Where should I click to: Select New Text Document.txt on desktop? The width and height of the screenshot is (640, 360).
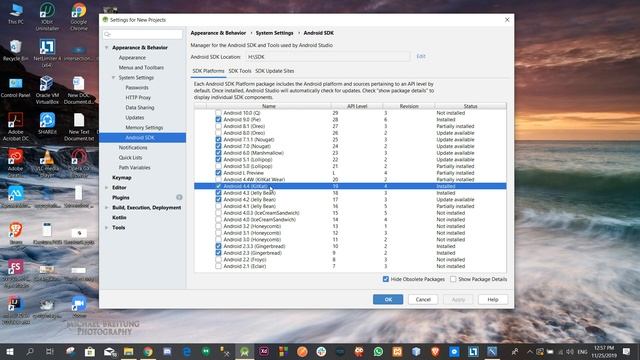[79, 127]
